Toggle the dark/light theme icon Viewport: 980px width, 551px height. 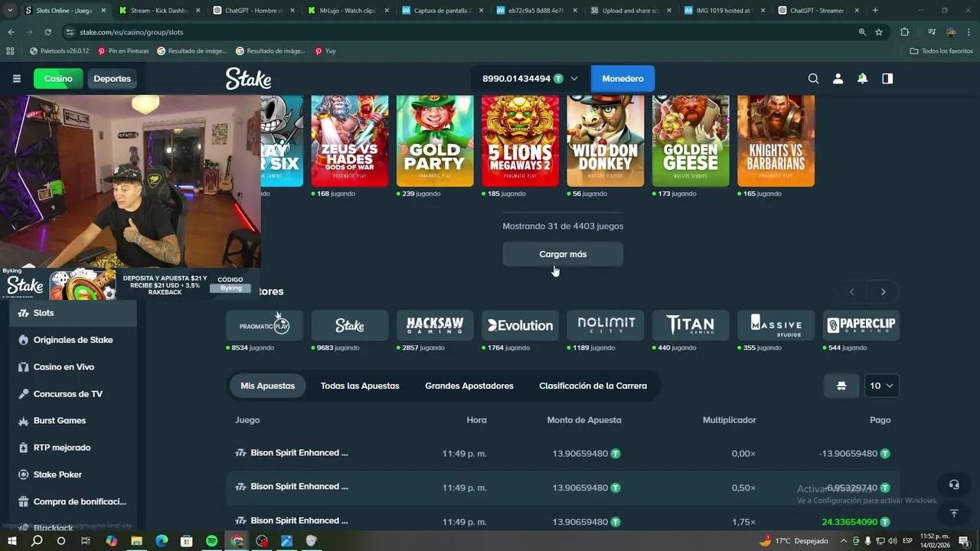(887, 78)
